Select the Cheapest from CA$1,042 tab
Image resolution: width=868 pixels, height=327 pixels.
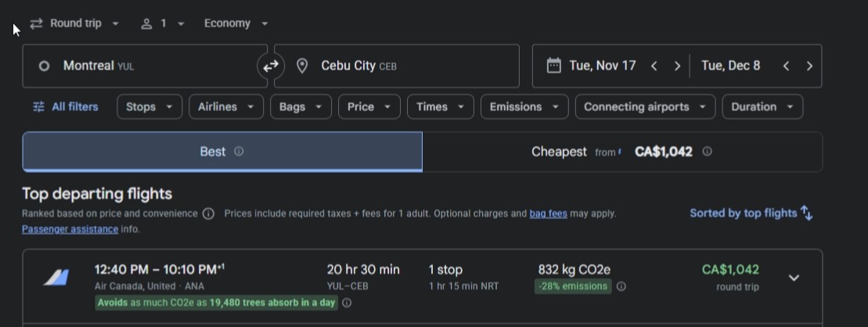tap(622, 152)
